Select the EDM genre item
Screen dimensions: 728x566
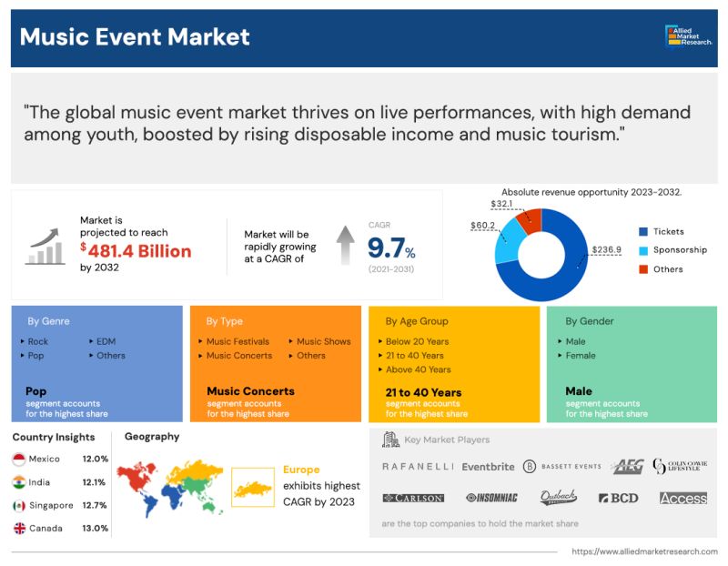pos(106,341)
